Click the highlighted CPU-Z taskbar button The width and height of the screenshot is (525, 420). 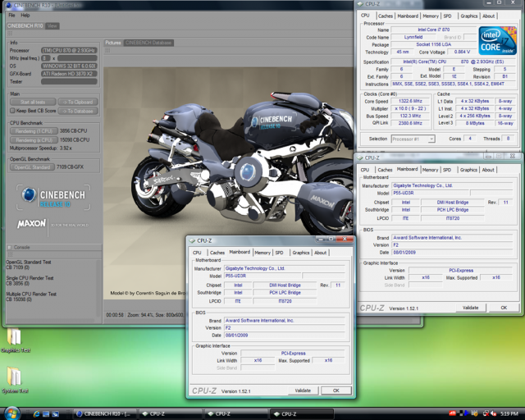(x=301, y=414)
